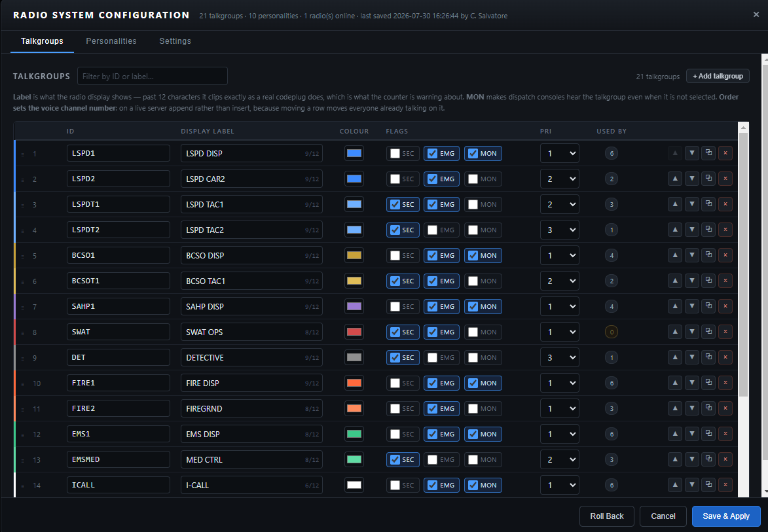
Task: Click the talkgroup table scrollbar thumb
Action: pyautogui.click(x=743, y=264)
